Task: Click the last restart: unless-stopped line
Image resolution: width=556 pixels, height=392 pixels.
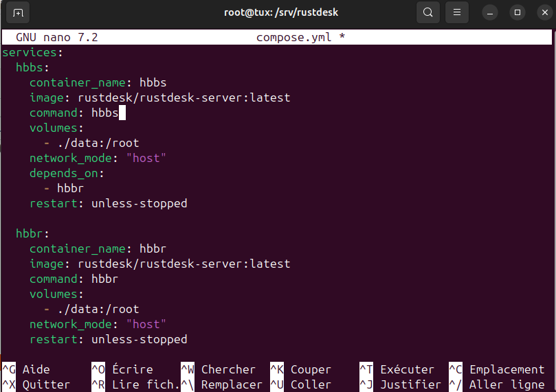Action: coord(108,339)
